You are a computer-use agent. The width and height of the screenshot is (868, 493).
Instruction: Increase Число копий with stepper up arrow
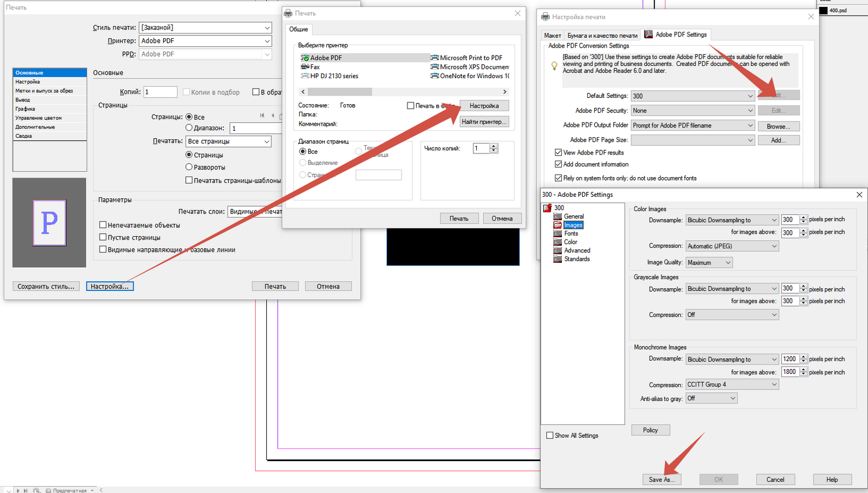click(494, 146)
